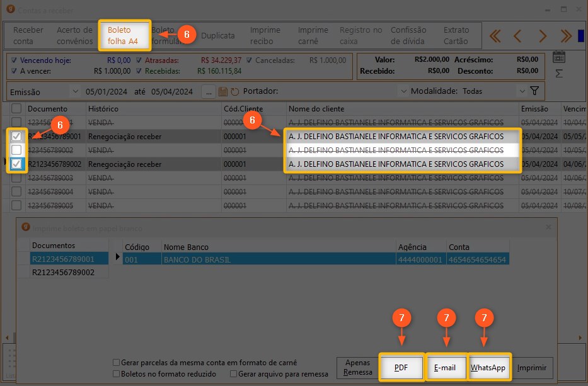Go to the first record arrow

[x=495, y=36]
